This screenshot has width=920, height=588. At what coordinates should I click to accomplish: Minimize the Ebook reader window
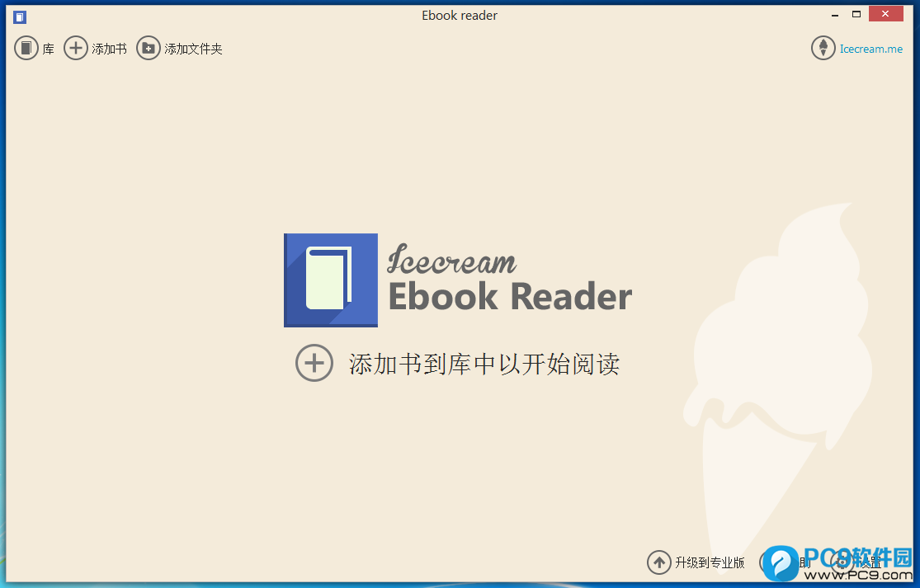coord(834,15)
